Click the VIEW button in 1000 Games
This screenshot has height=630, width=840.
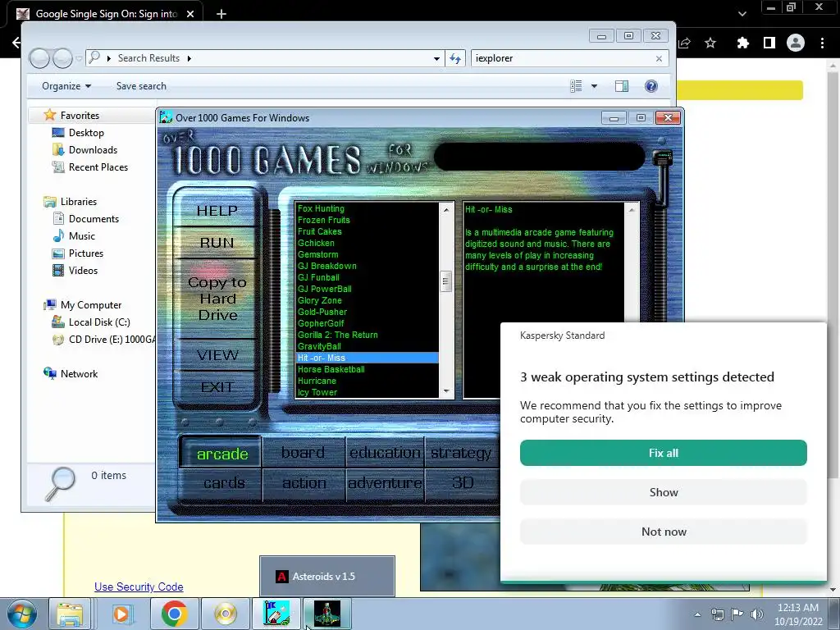(x=217, y=354)
